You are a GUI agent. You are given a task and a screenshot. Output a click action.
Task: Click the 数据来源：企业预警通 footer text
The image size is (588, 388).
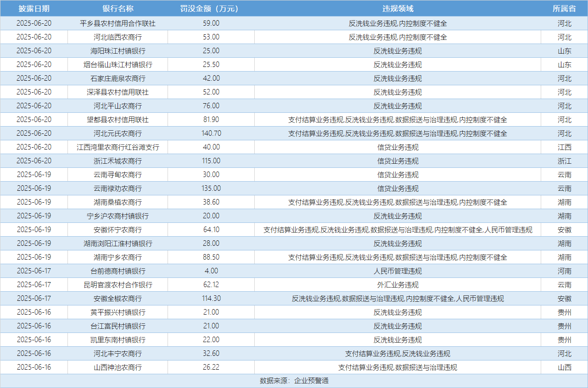pyautogui.click(x=294, y=381)
